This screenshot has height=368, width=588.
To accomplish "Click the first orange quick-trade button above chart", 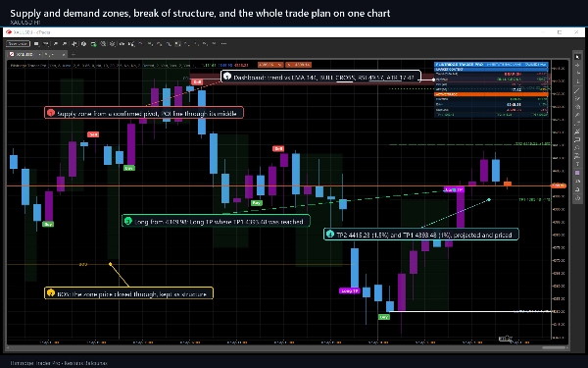I will (270, 65).
